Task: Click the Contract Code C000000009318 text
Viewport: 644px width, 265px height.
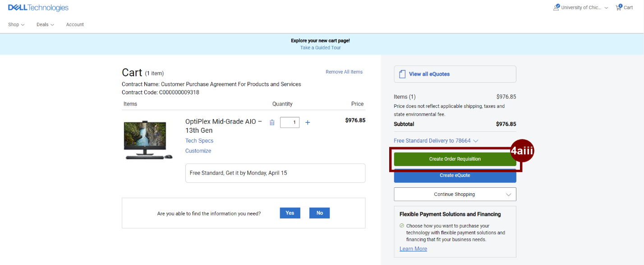Action: point(161,93)
